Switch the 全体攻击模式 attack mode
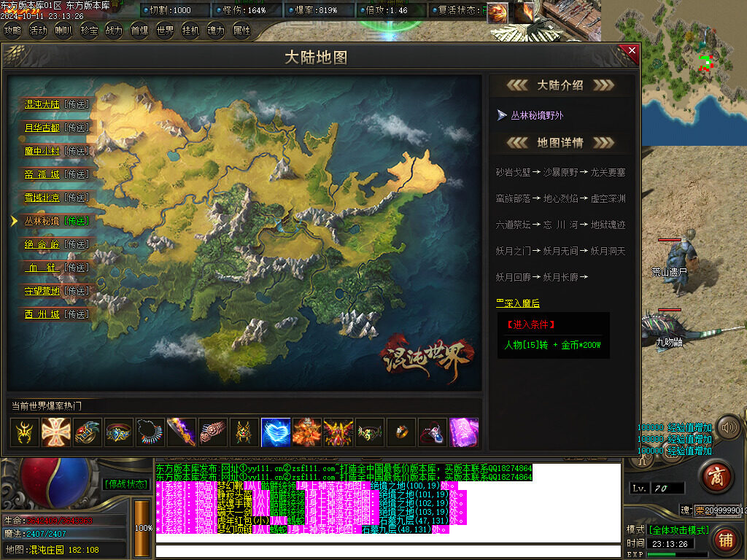Image resolution: width=747 pixels, height=560 pixels. click(x=678, y=530)
